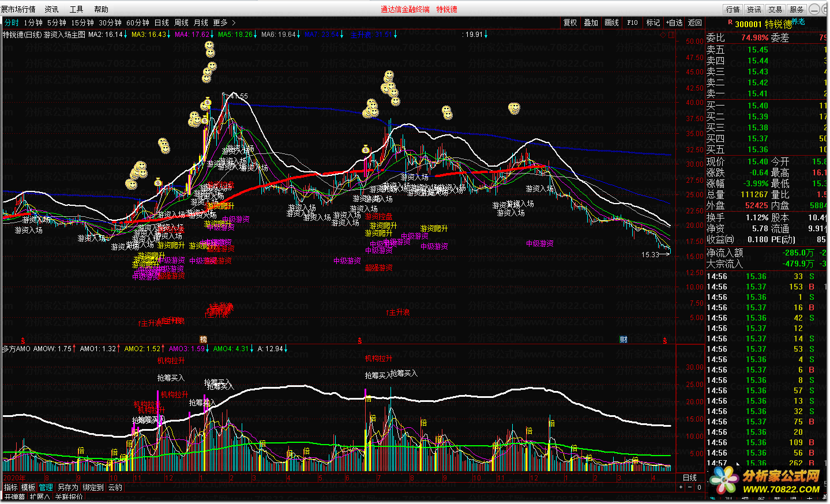
Task: Add stock via +自选 button
Action: coord(674,22)
